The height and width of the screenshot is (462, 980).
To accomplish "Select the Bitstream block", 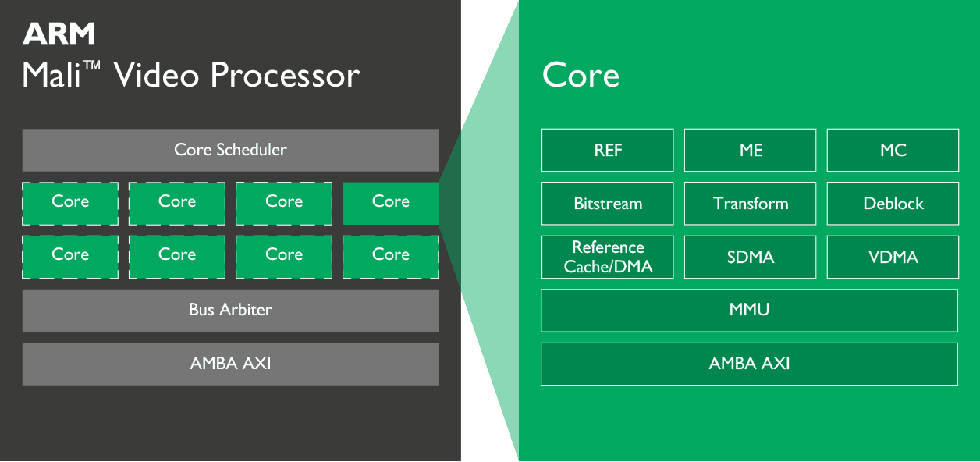I will coord(608,204).
